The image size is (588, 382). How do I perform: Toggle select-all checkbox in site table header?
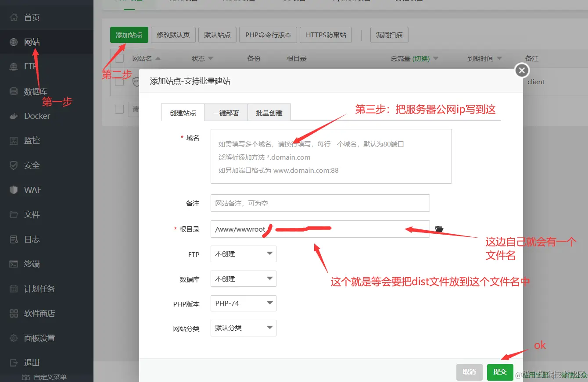coord(119,58)
